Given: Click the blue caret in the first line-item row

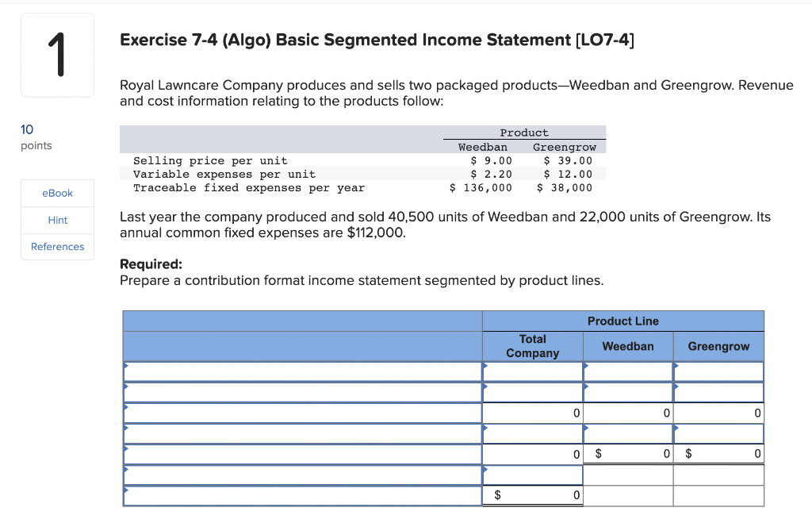Looking at the screenshot, I should click(x=126, y=367).
